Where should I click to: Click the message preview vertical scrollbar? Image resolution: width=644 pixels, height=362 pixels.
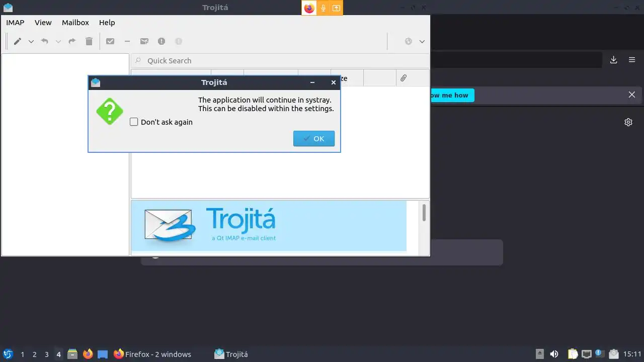point(424,213)
